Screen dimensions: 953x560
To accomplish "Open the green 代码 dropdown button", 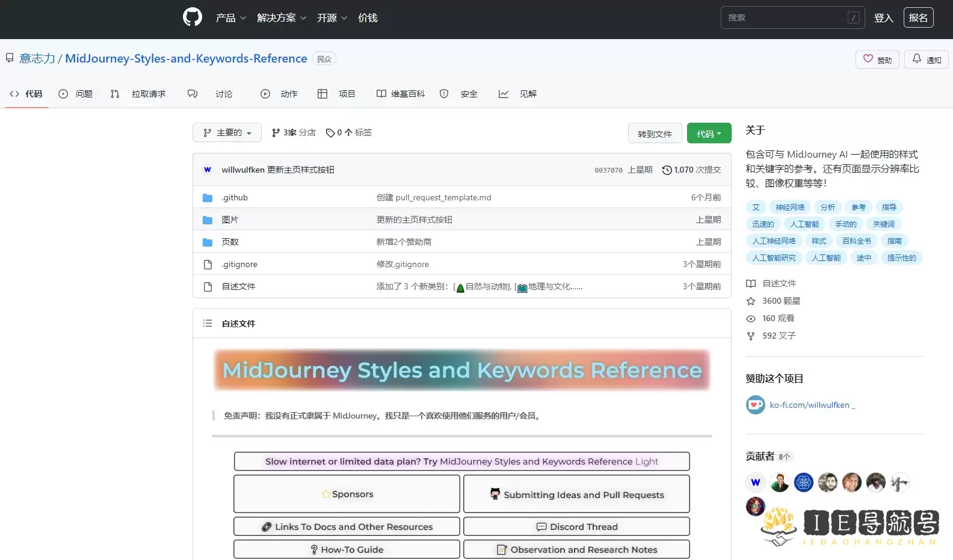I will tap(709, 134).
